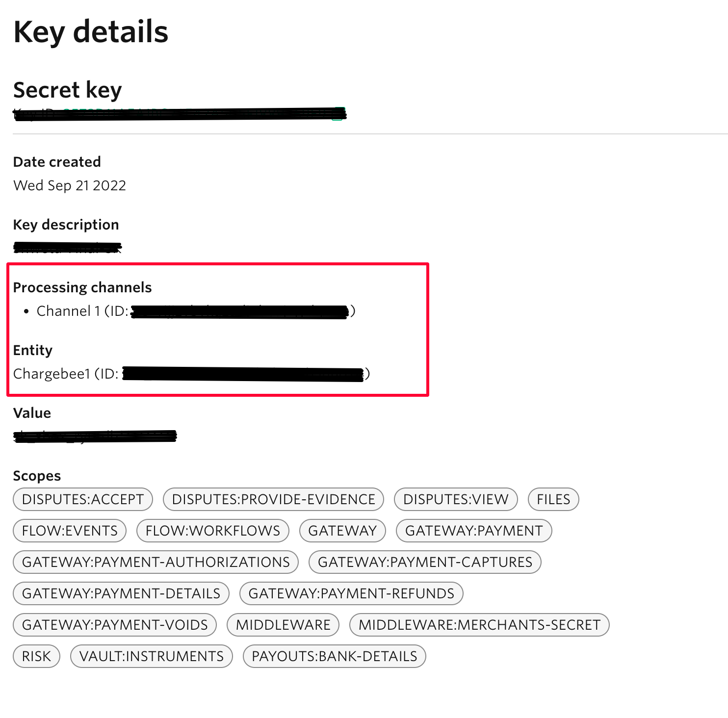Select the plain GATEWAY scope tag

point(342,531)
